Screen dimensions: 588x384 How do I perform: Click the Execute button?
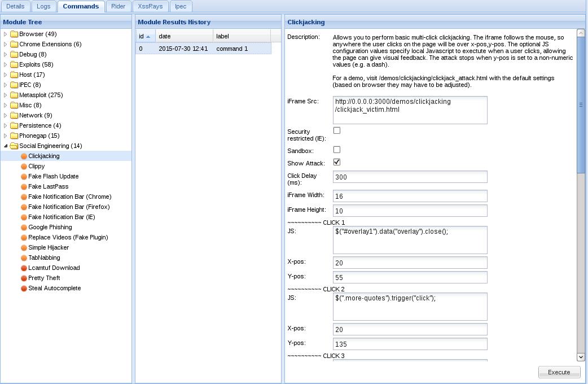pos(559,372)
